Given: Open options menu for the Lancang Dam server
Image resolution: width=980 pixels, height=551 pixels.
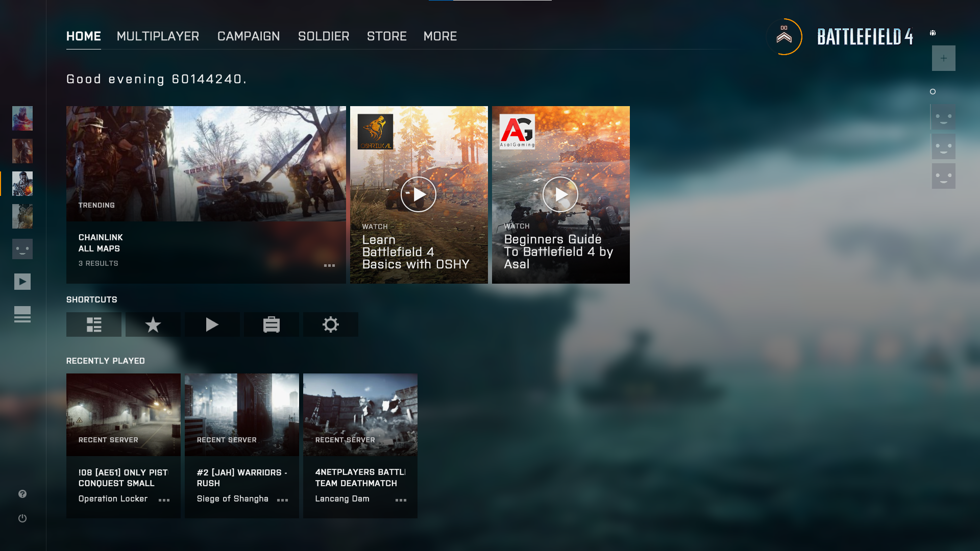Looking at the screenshot, I should point(401,500).
